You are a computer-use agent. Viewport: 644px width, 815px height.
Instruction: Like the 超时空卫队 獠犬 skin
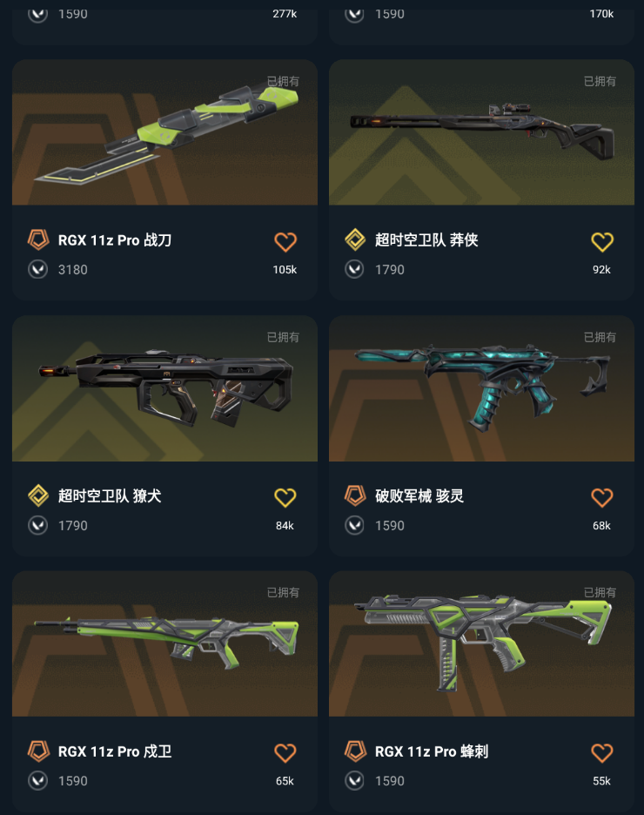point(285,497)
